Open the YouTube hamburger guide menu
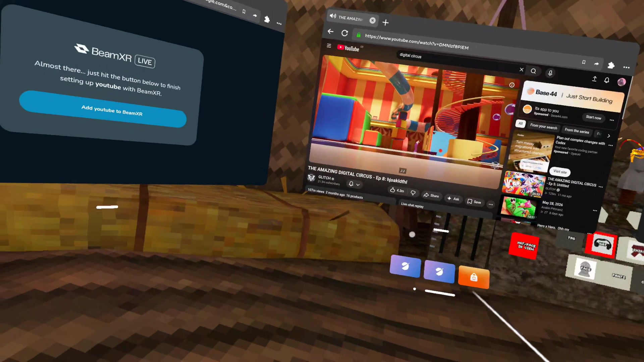 coord(329,46)
